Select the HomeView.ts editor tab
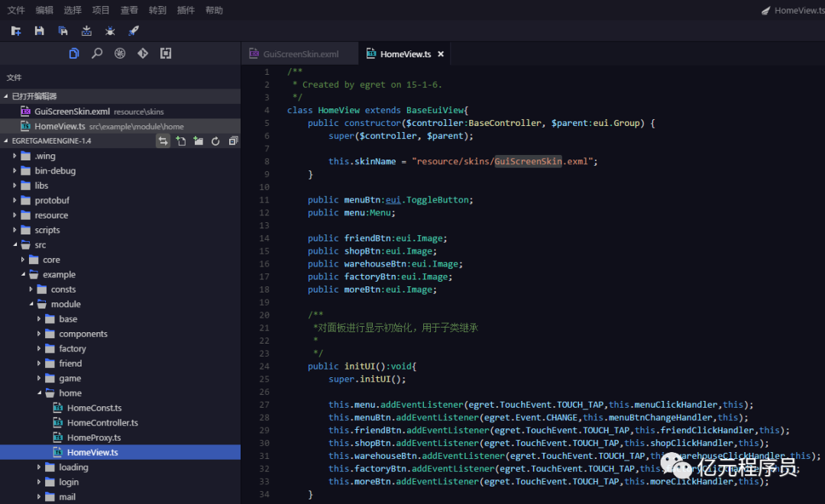This screenshot has height=504, width=825. tap(405, 54)
